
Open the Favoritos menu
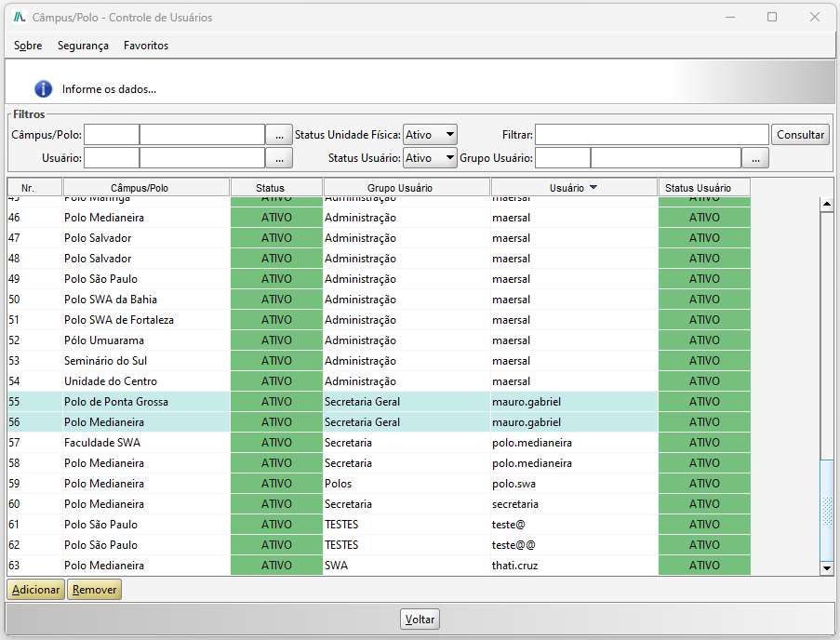(x=146, y=46)
